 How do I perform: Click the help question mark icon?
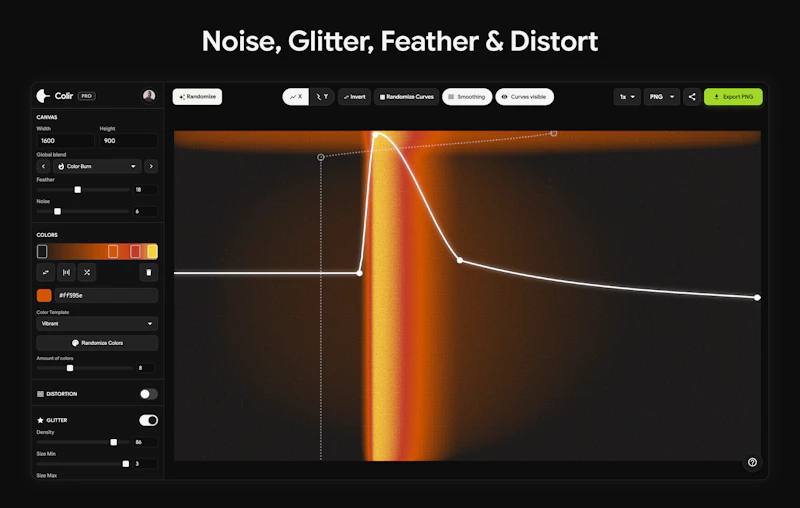tap(752, 462)
